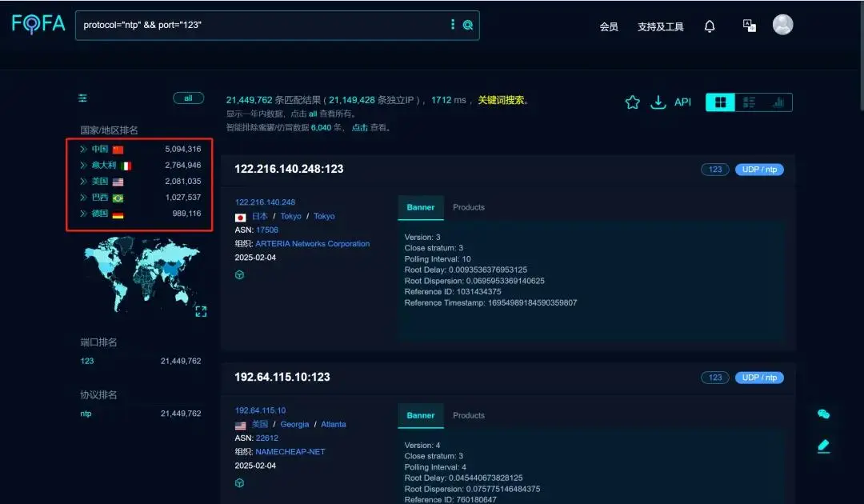
Task: Click the download results icon
Action: (658, 102)
